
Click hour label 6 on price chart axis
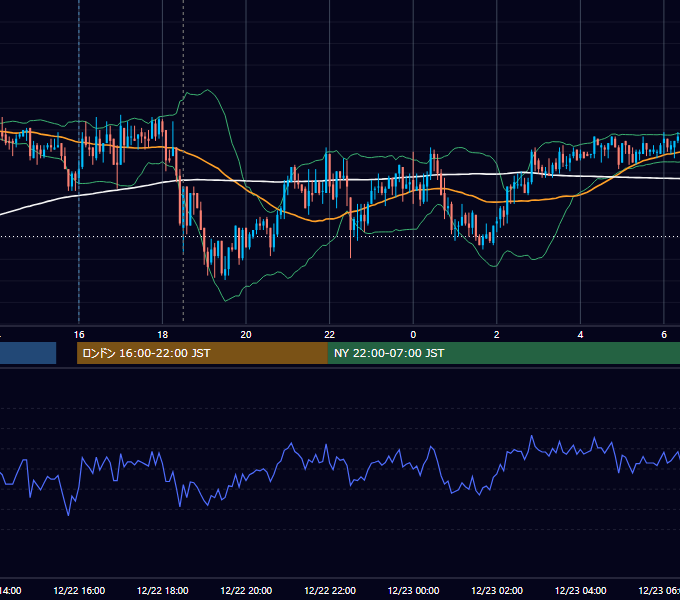click(664, 335)
